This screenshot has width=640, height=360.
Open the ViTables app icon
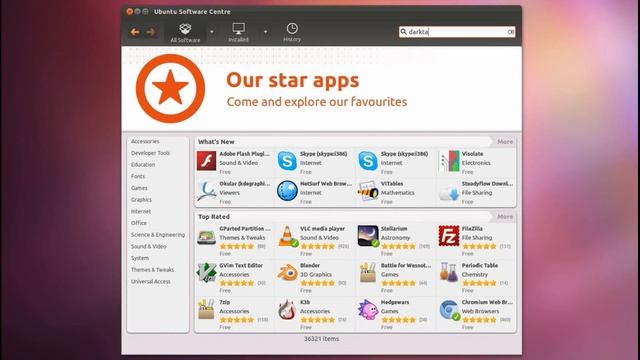(x=368, y=191)
